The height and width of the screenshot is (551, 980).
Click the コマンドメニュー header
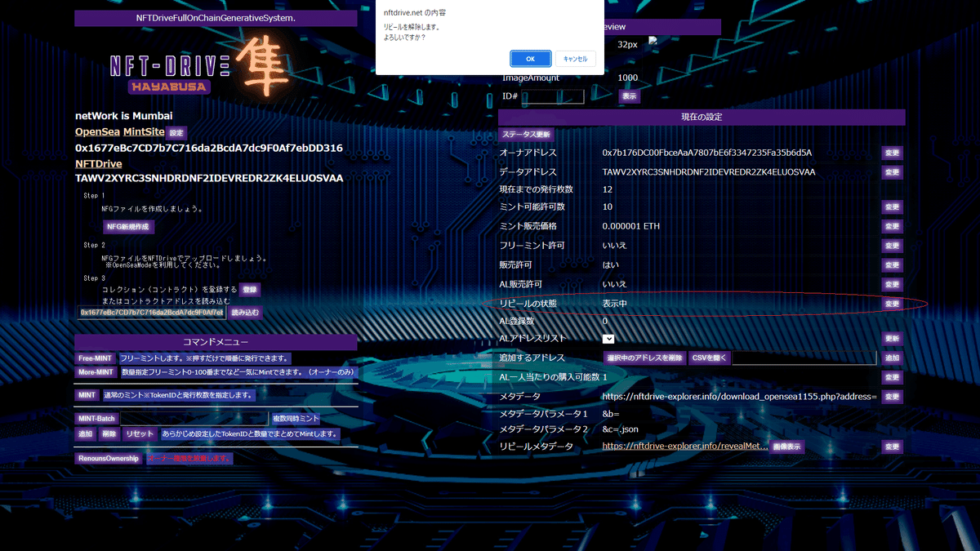(216, 342)
